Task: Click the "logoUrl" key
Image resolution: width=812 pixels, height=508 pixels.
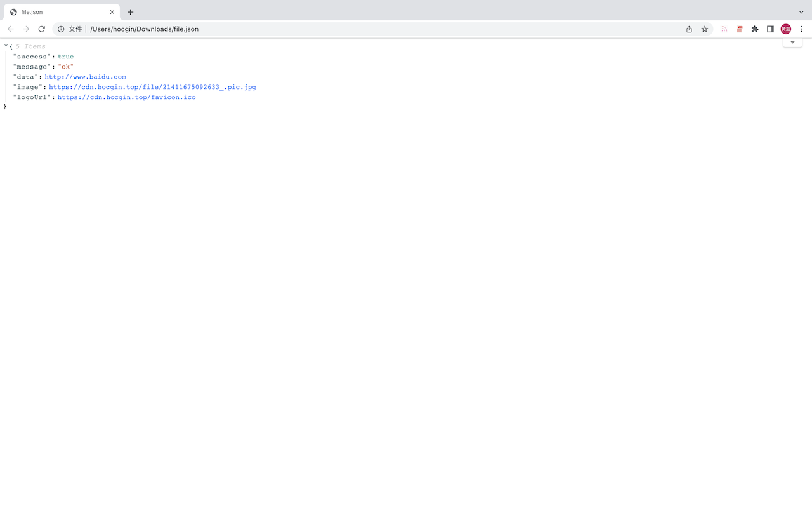Action: [32, 97]
